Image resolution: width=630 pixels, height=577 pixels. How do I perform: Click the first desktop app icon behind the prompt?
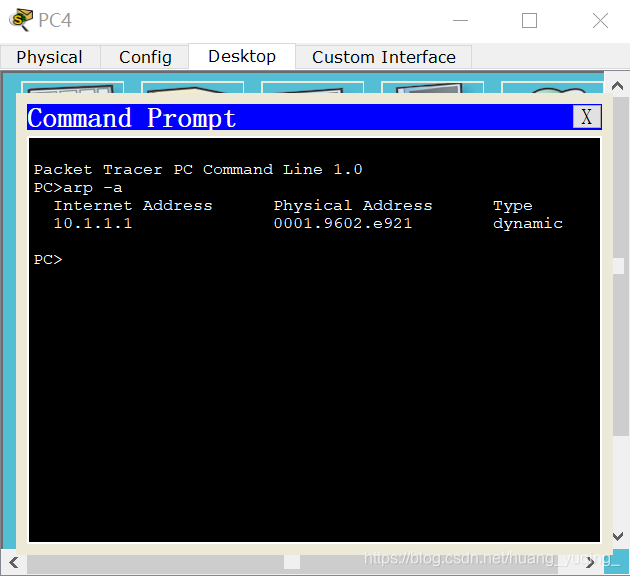coord(72,87)
